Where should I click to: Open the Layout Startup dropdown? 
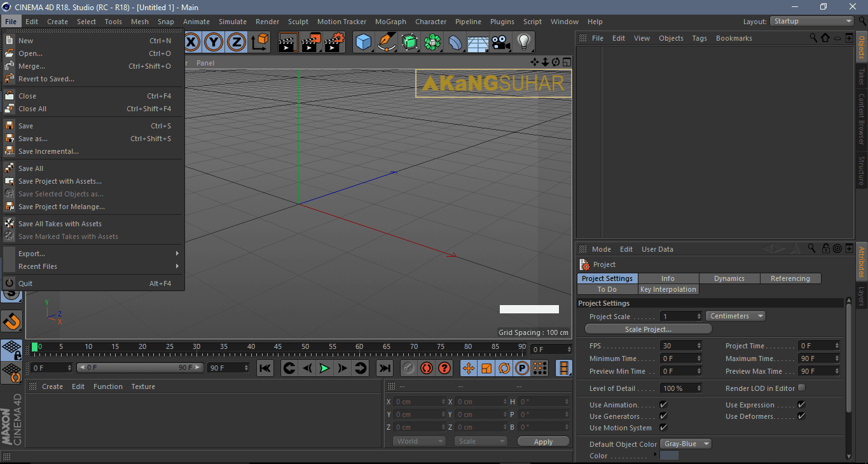[811, 21]
